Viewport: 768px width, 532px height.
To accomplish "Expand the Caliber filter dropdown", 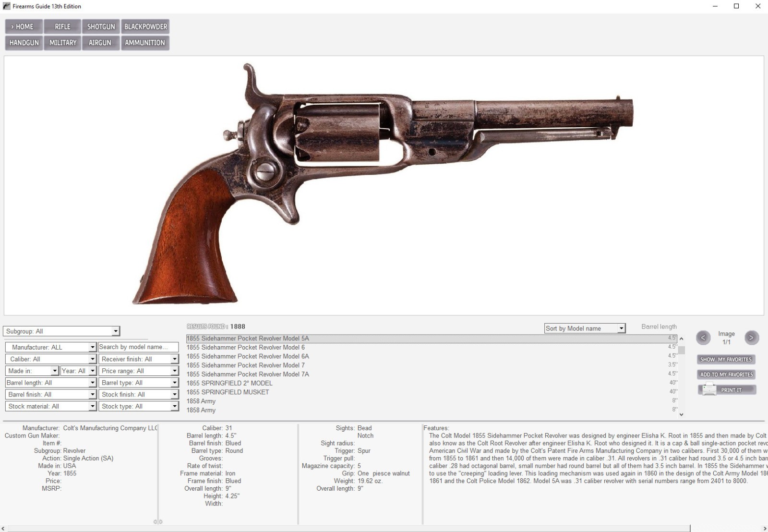I will pyautogui.click(x=93, y=359).
